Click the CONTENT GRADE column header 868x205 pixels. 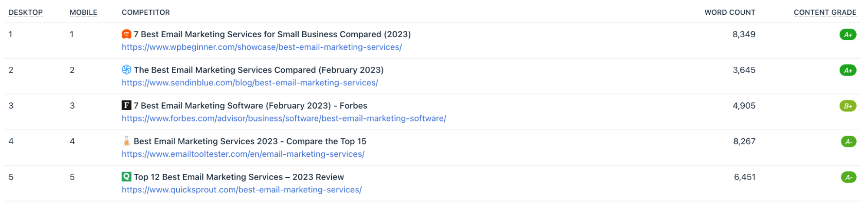pyautogui.click(x=825, y=13)
